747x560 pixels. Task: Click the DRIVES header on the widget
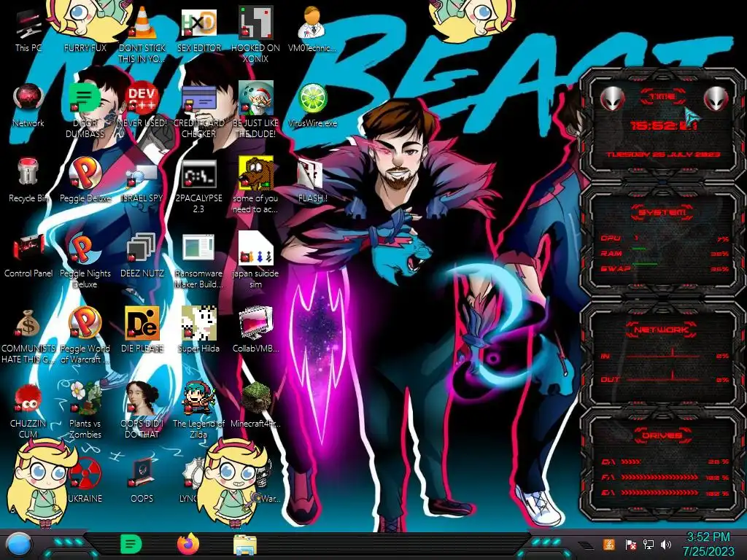point(662,435)
